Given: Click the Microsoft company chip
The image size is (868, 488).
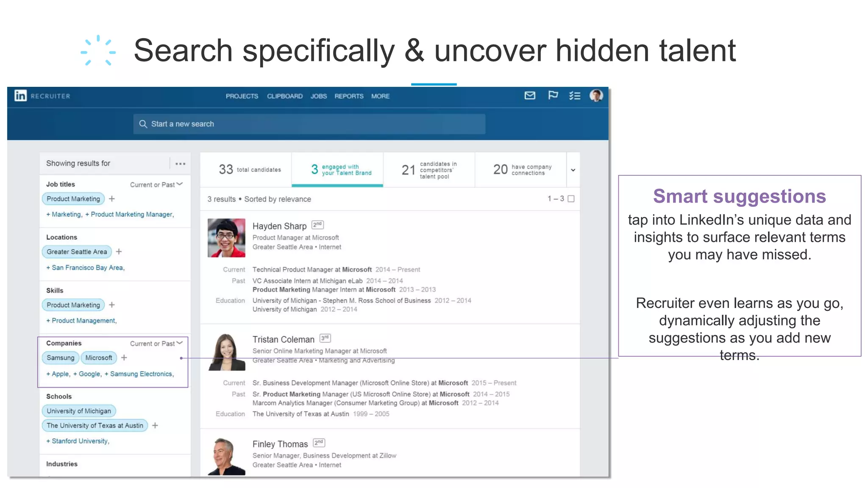Looking at the screenshot, I should click(99, 358).
